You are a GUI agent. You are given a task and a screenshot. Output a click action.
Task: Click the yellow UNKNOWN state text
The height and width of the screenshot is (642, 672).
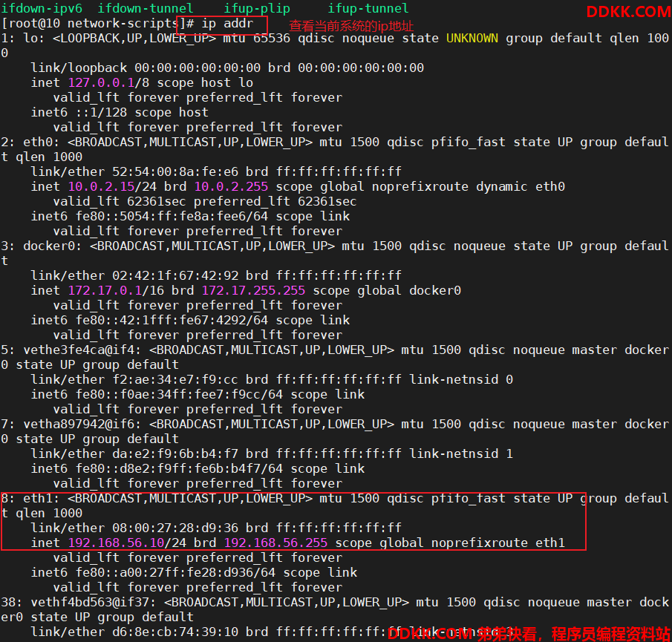coord(472,38)
